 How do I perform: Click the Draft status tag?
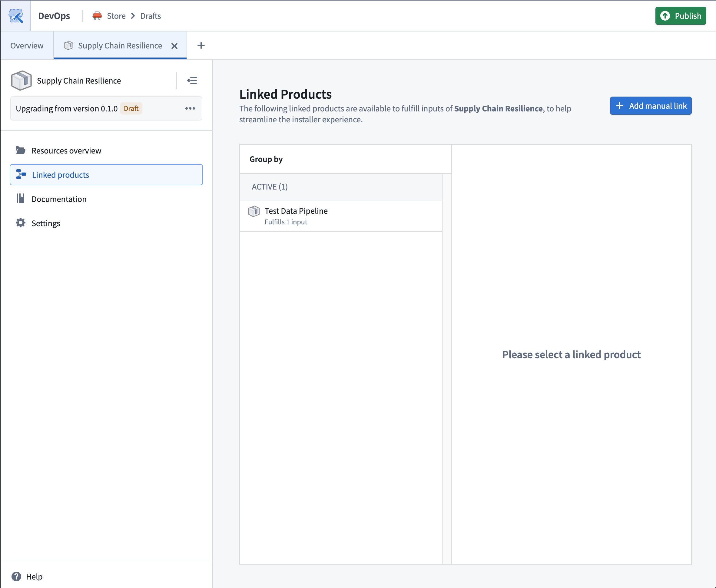[131, 108]
